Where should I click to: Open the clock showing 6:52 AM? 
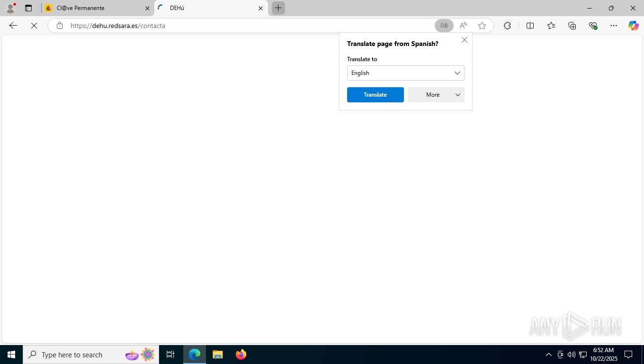tap(604, 355)
